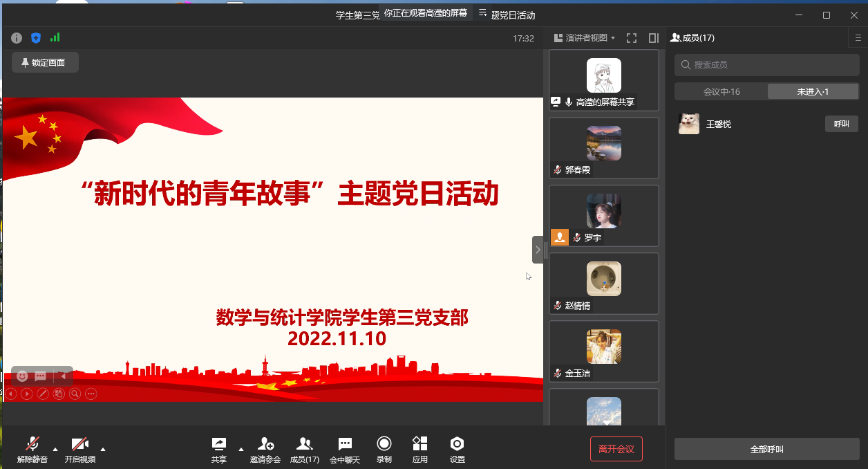This screenshot has width=868, height=469.
Task: Collapse the video thumbnail strip with arrow
Action: tap(538, 250)
